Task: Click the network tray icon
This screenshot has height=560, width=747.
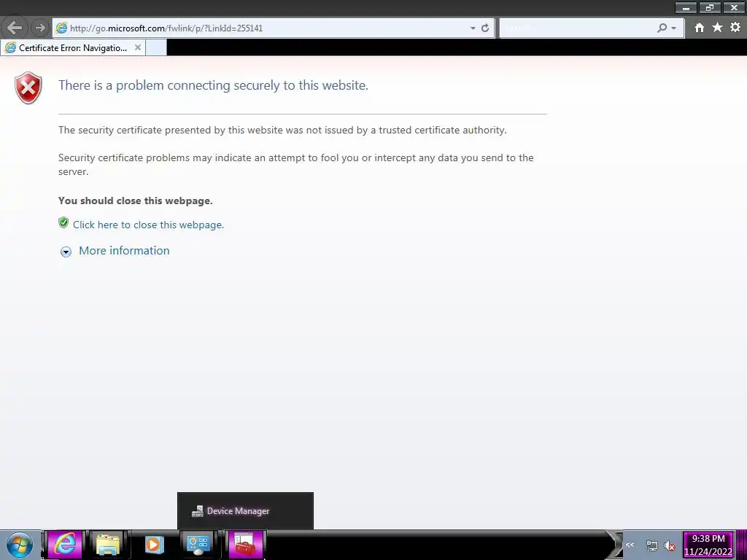Action: (x=651, y=545)
